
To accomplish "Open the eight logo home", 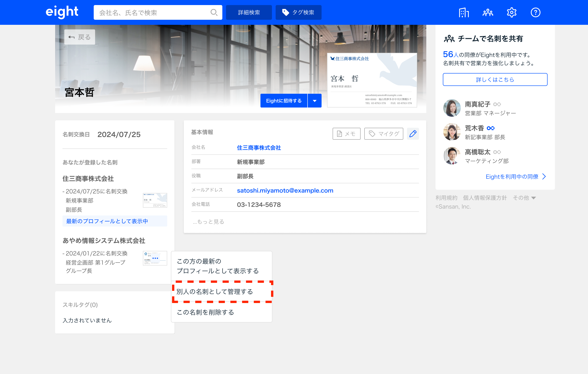I will click(x=62, y=12).
